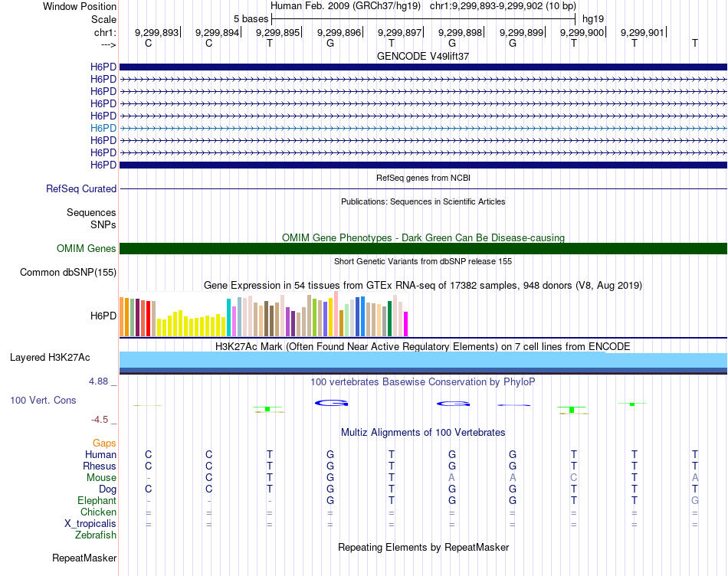Click the Layered H3K27Ac track label

50,358
